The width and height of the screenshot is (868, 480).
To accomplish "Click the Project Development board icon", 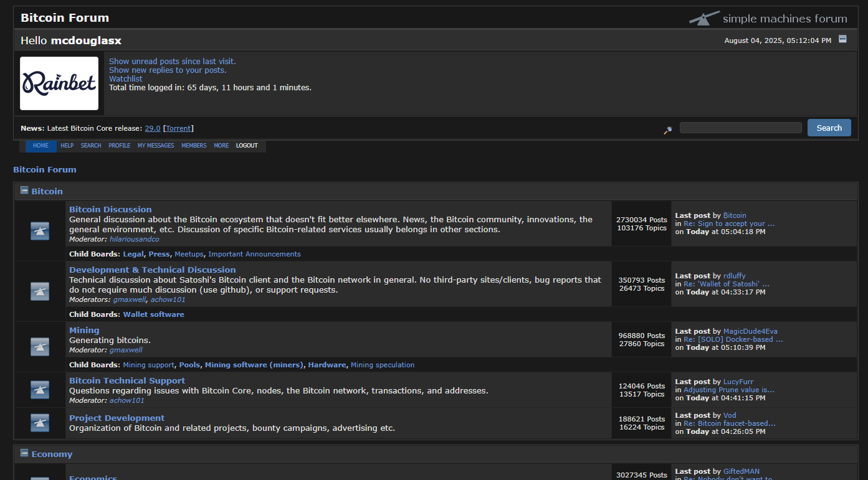I will [40, 423].
